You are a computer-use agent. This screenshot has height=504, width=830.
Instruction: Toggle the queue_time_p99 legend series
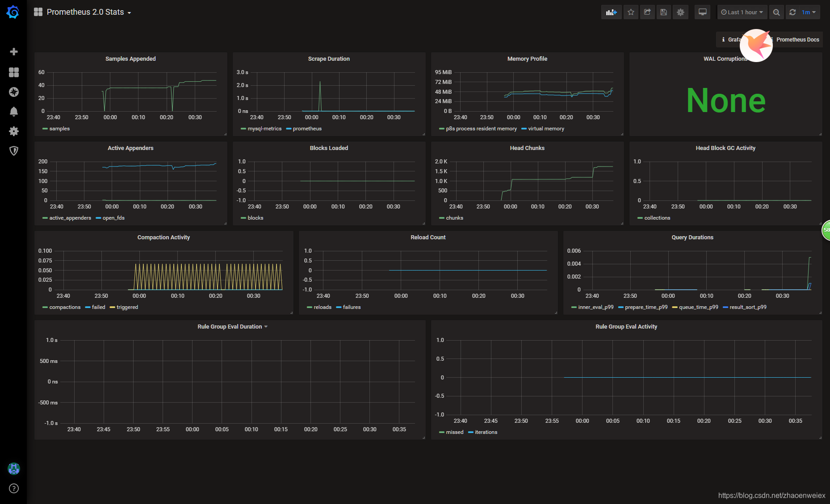point(698,307)
